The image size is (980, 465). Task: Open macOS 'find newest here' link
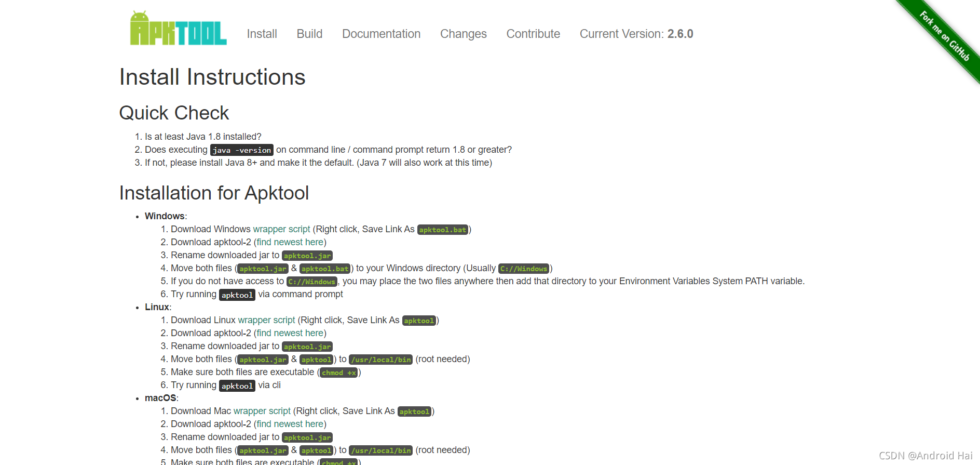(x=290, y=424)
